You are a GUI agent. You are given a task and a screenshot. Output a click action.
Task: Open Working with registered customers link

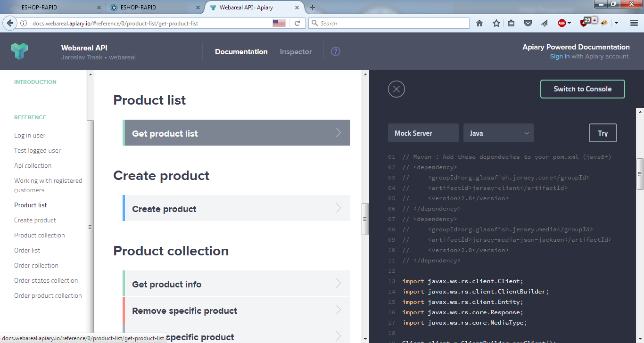pyautogui.click(x=48, y=185)
